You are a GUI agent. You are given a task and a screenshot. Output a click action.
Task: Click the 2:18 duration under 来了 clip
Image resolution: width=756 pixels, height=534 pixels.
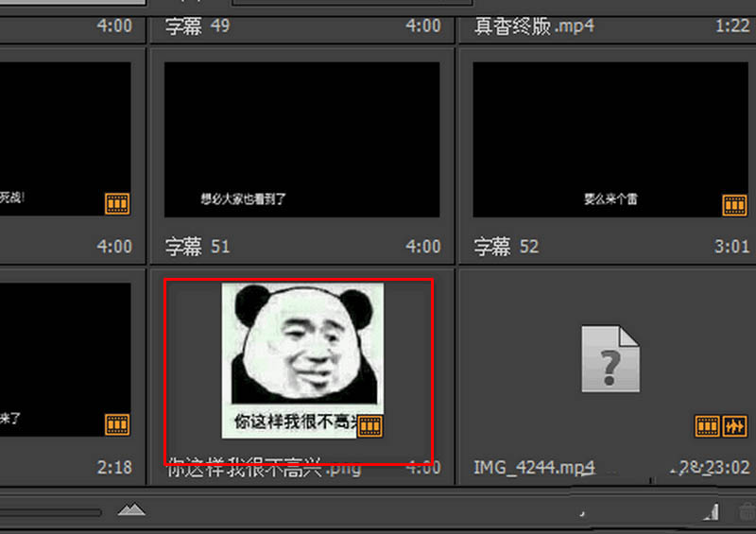coord(114,468)
